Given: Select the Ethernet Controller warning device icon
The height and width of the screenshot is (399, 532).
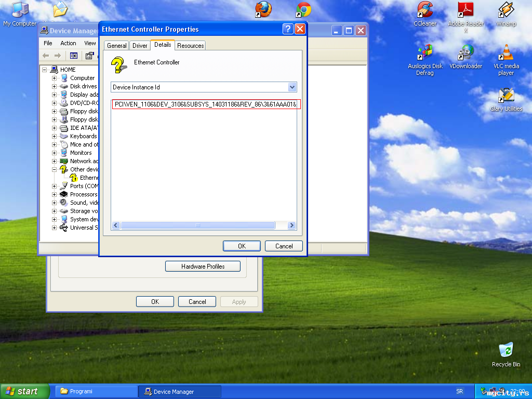Looking at the screenshot, I should [74, 178].
